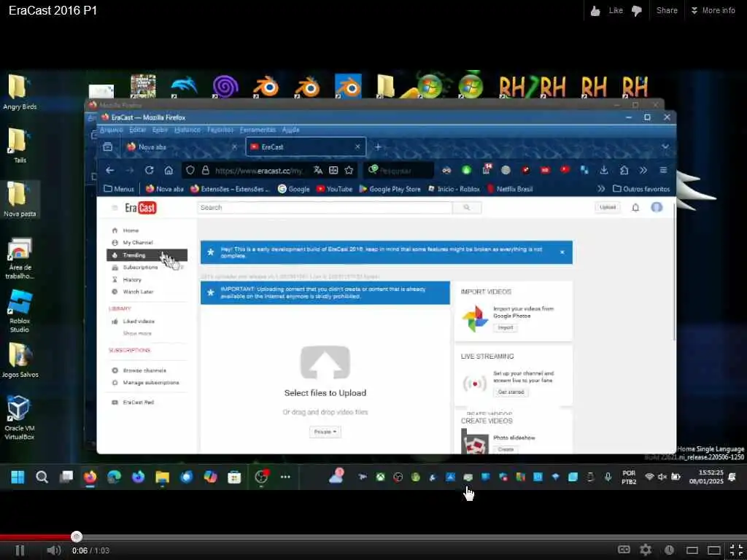Open Jogos Salvos desktop folder

20,360
